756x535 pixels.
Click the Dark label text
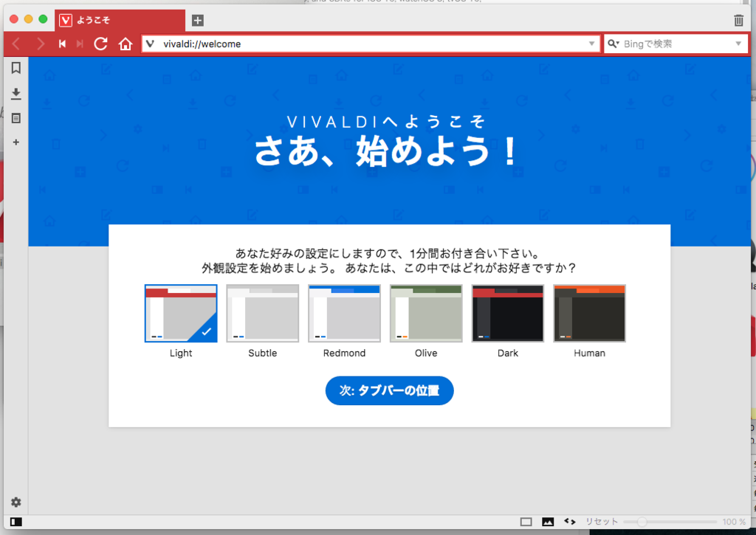point(508,353)
